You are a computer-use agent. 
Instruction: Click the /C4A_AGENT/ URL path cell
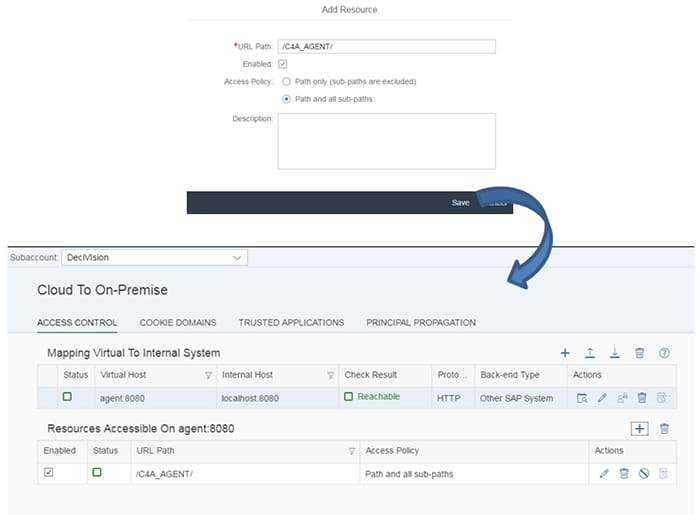point(245,474)
